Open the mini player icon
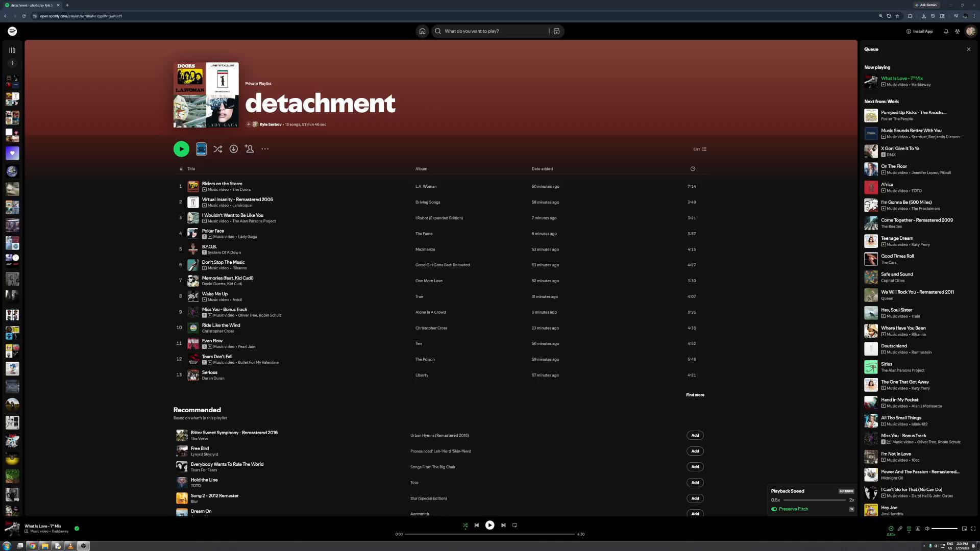This screenshot has height=551, width=980. 964,529
